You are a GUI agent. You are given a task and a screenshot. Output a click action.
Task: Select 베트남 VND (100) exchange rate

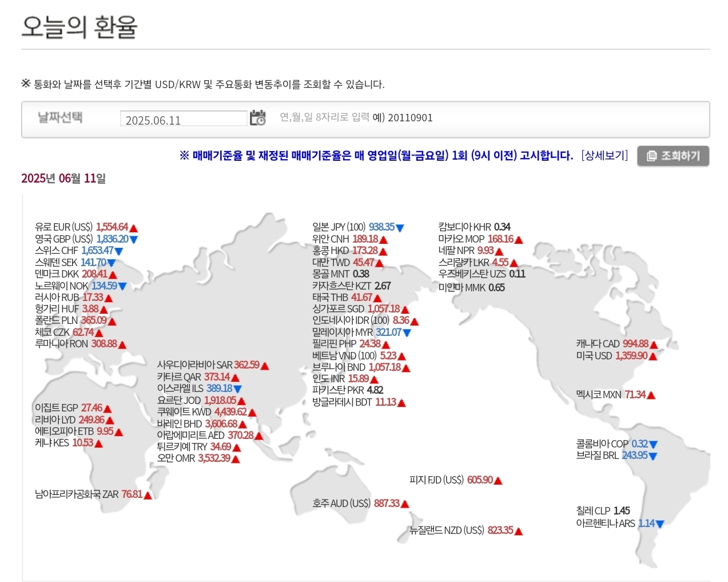pos(359,356)
